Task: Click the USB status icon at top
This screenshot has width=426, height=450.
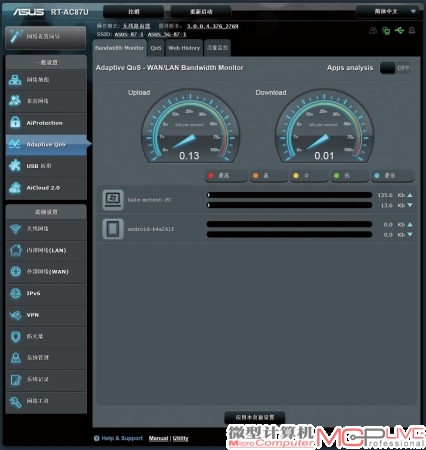Action: [399, 31]
